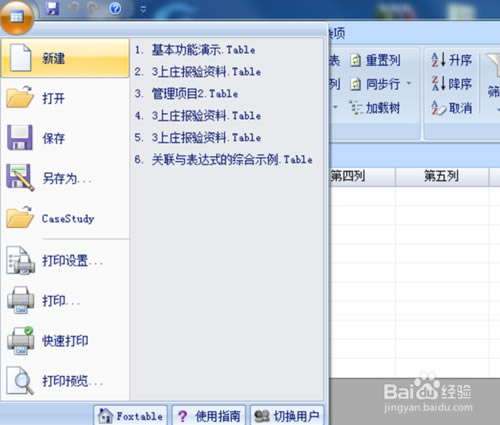The width and height of the screenshot is (500, 425).
Task: Open 打印预览 print preview
Action: 65,380
